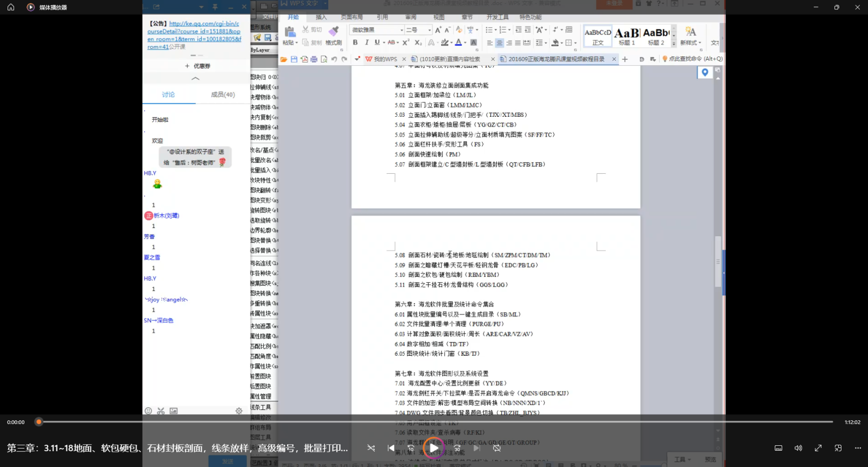Toggle subtitles and captions
The height and width of the screenshot is (467, 868).
click(x=778, y=448)
